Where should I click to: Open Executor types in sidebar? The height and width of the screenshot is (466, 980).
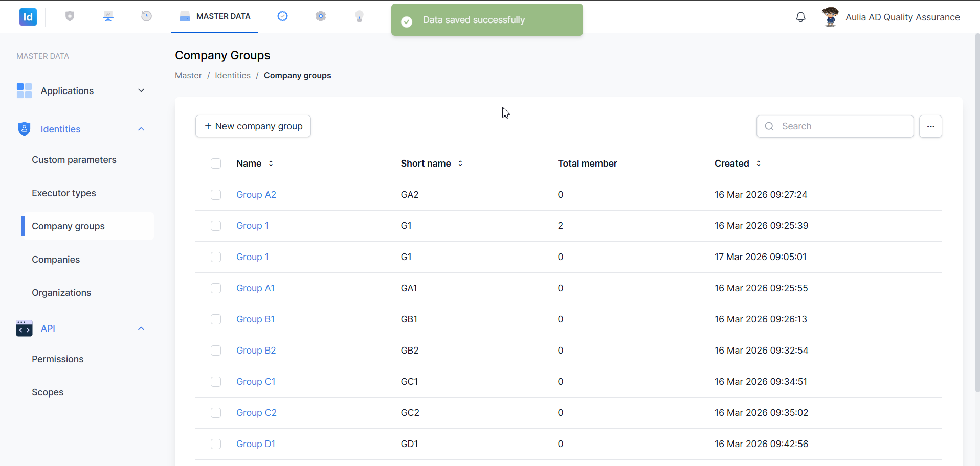coord(64,193)
